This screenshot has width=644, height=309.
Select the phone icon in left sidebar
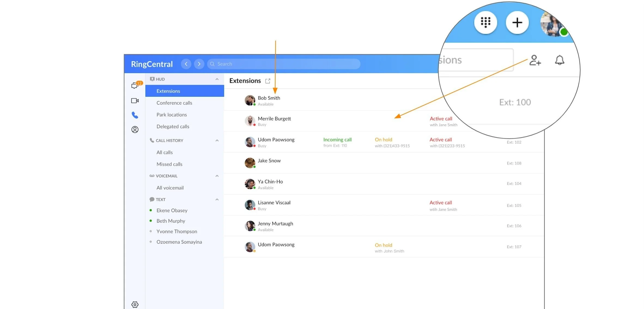tap(135, 115)
